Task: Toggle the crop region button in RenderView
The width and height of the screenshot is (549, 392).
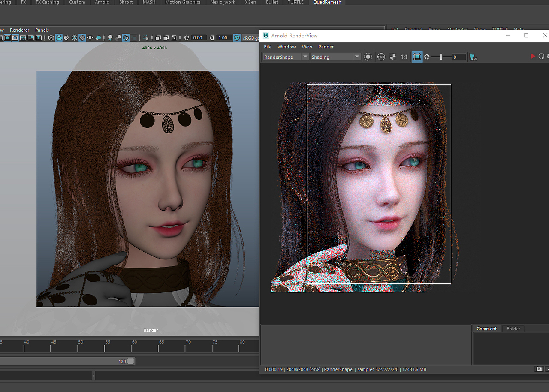Action: [x=416, y=57]
